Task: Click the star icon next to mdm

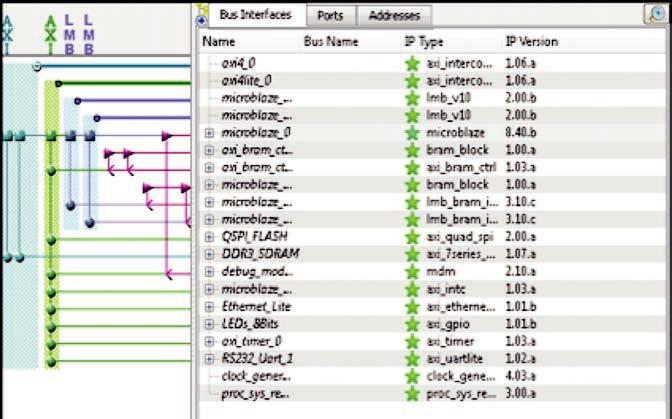Action: coord(411,272)
